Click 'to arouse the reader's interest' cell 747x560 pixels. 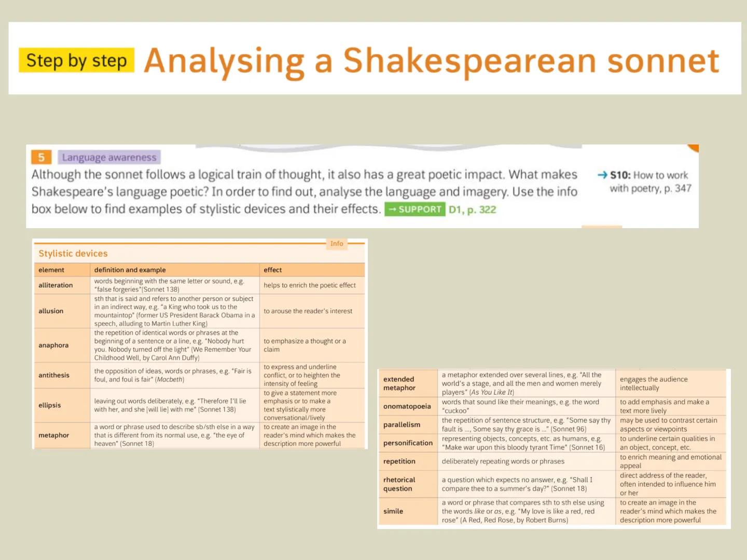(x=308, y=311)
